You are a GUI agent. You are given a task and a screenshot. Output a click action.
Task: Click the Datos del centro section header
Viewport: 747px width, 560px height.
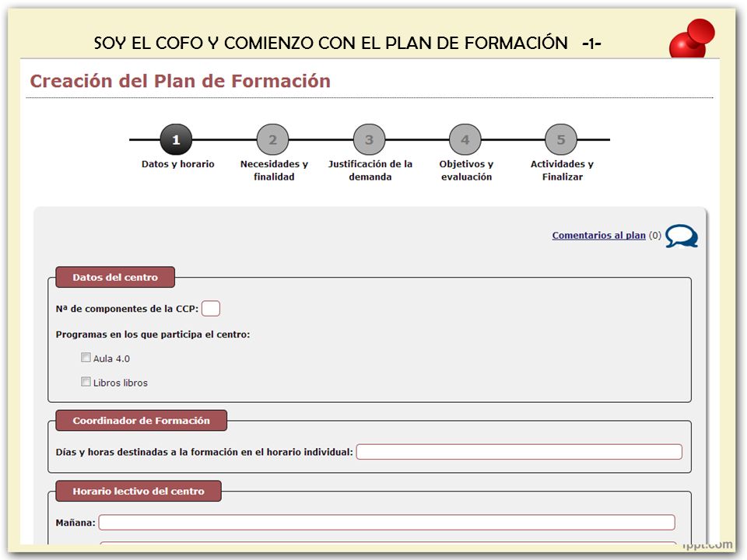pyautogui.click(x=115, y=277)
